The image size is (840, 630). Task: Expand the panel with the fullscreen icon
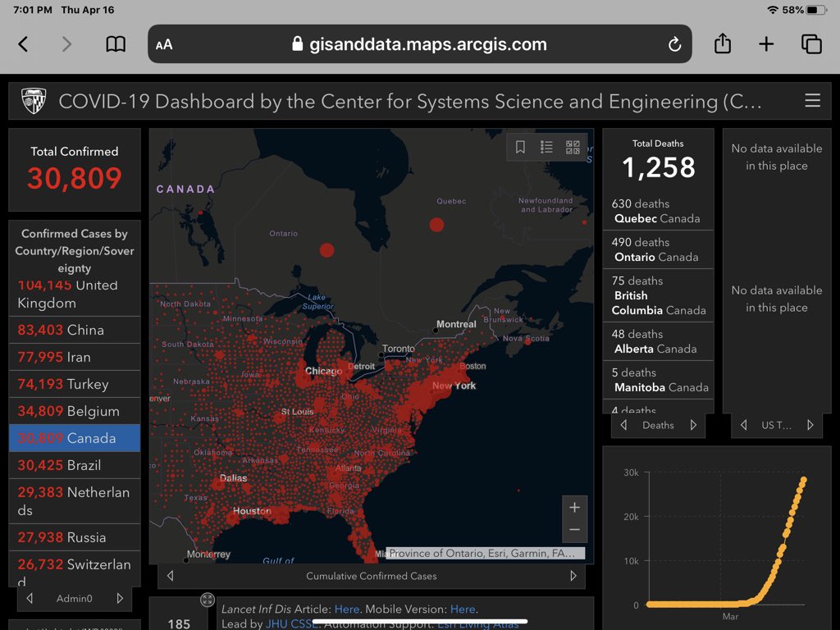[208, 600]
